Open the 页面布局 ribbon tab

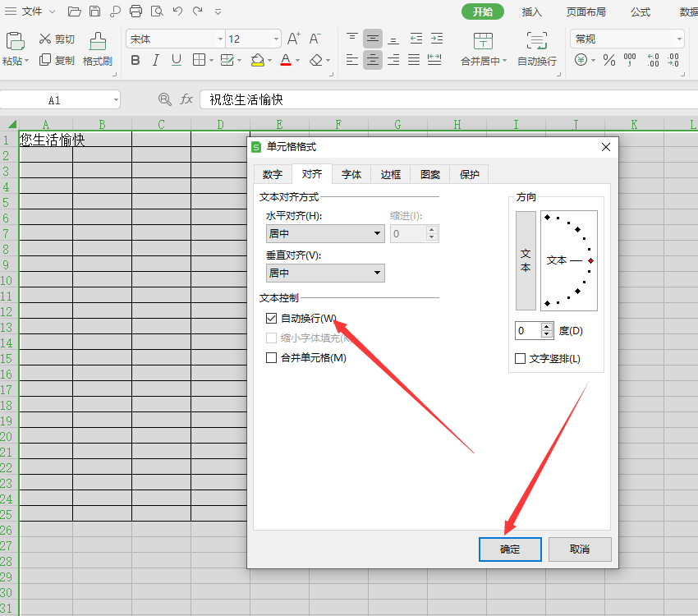[x=585, y=12]
